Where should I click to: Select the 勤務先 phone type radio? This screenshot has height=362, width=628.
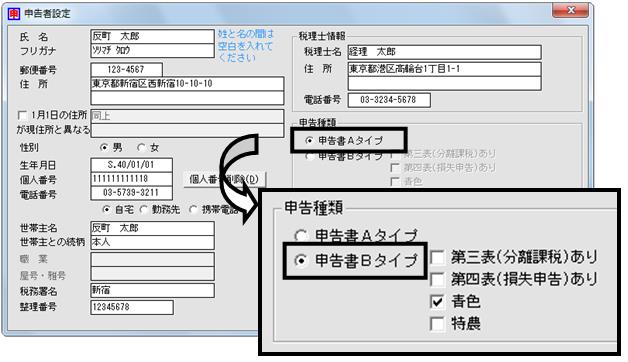click(x=144, y=209)
